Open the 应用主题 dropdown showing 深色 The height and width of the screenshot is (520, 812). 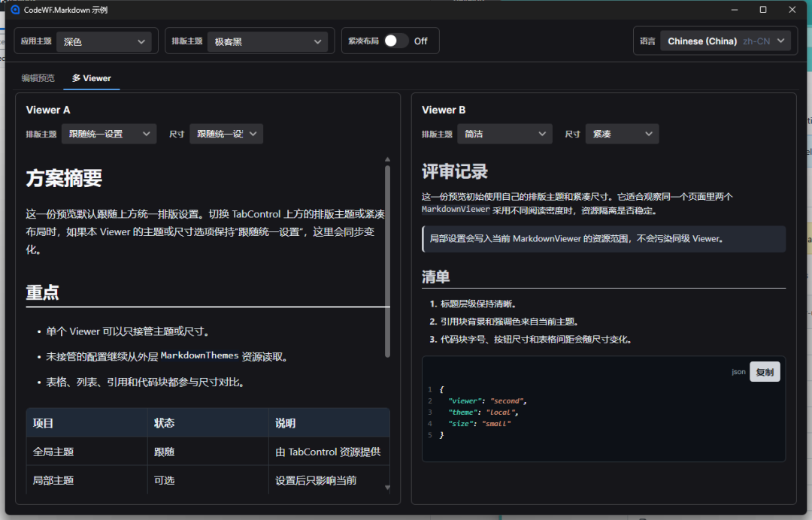104,42
